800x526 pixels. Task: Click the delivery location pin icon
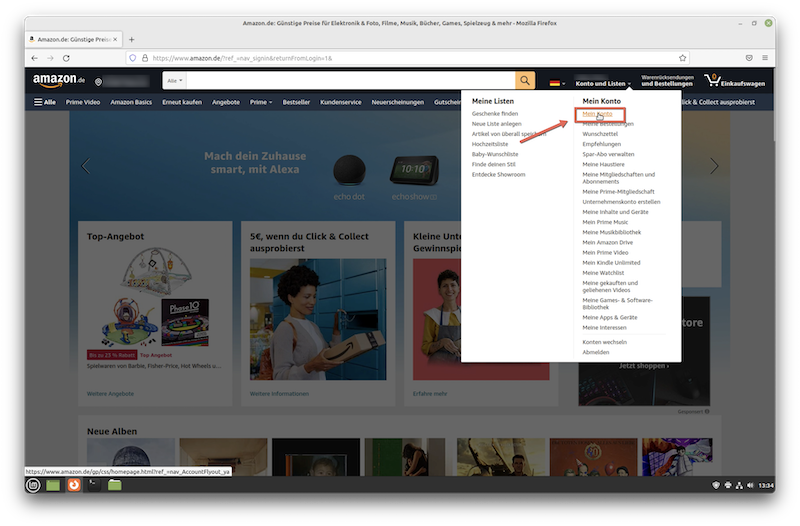[x=98, y=82]
